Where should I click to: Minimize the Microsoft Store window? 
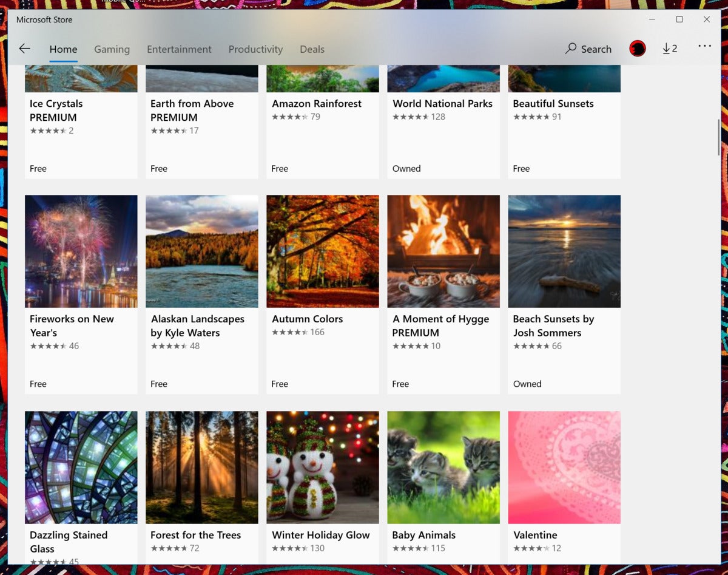(652, 19)
